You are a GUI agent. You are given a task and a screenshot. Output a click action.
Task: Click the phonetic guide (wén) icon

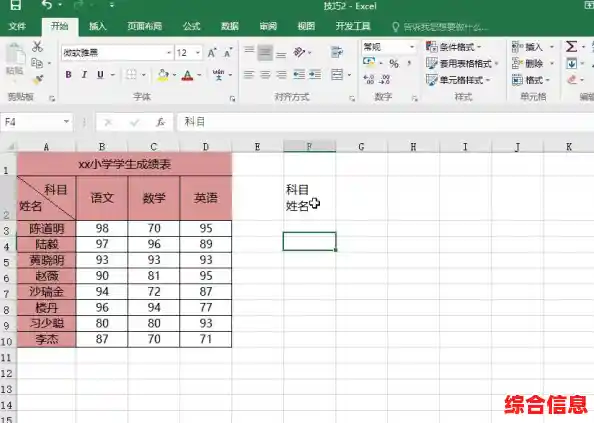coord(218,75)
